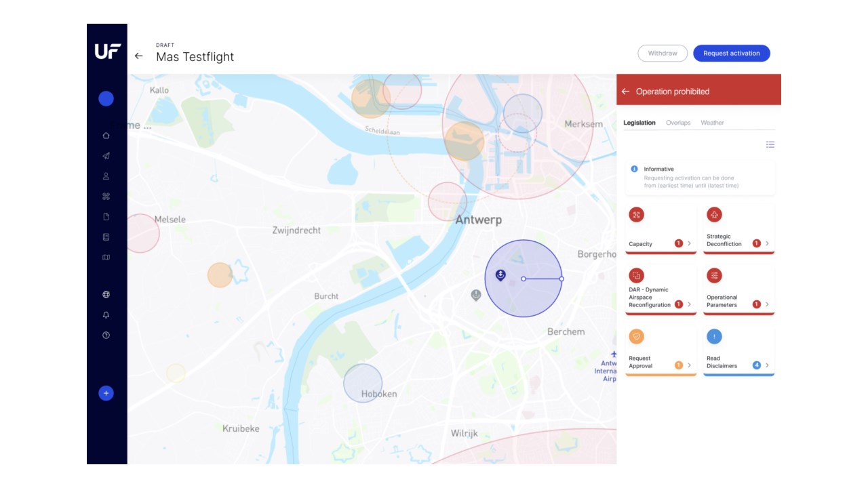Click the yellow zone circle near Kruibeke
The width and height of the screenshot is (868, 488).
[x=176, y=373]
